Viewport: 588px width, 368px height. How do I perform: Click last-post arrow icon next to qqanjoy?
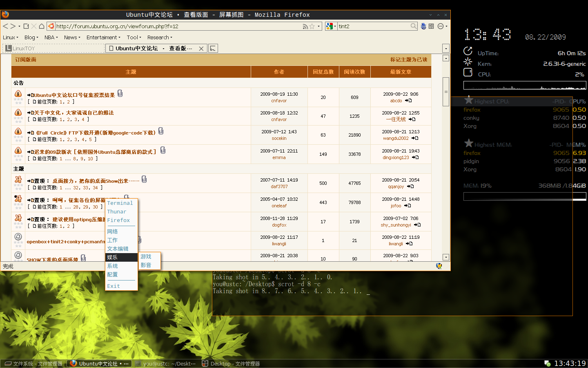[x=410, y=186]
